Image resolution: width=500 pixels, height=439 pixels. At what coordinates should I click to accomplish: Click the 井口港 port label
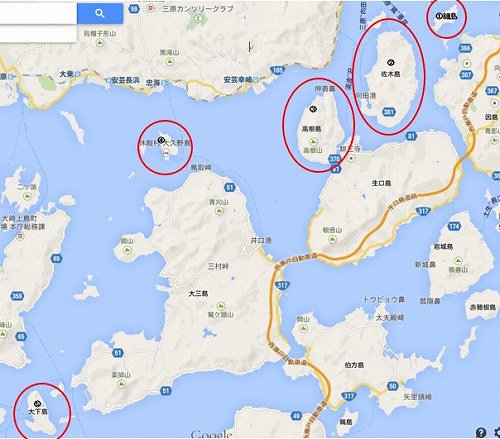click(x=261, y=240)
